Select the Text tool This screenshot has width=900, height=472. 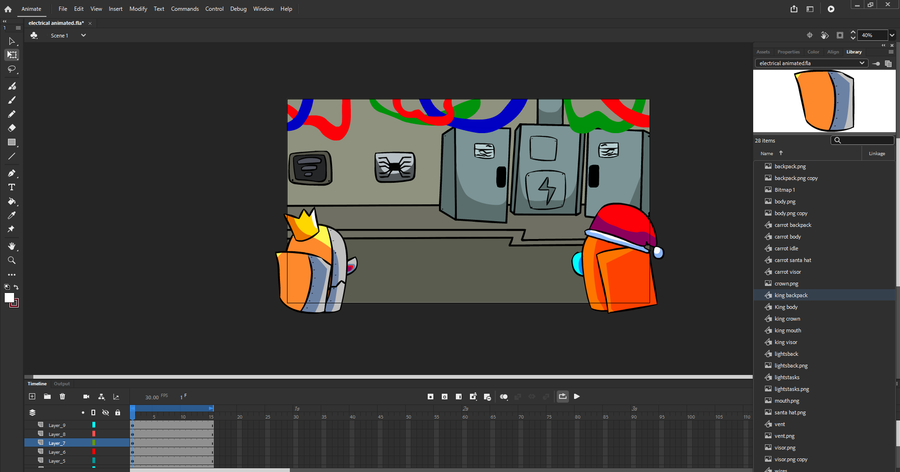click(11, 187)
